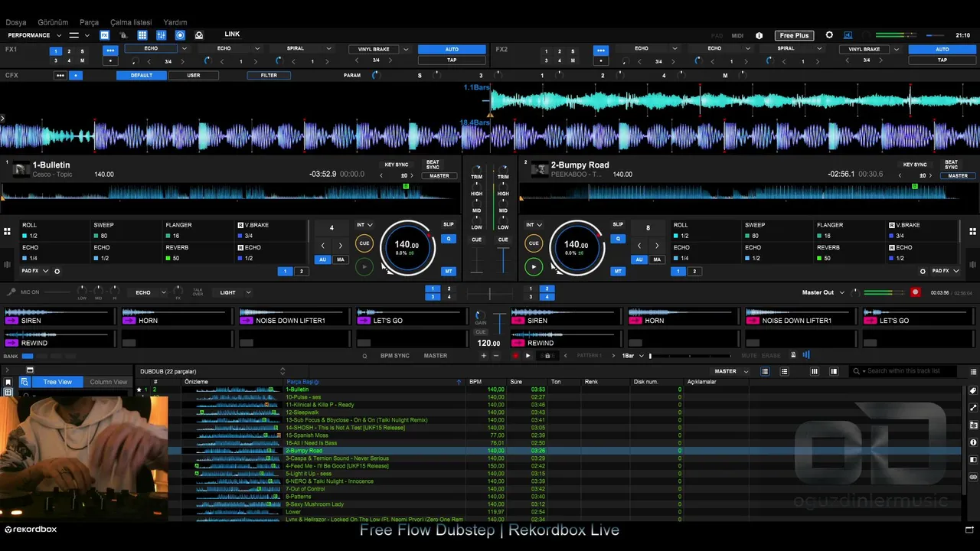Toggle KEY SYNC on deck 1
980x551 pixels.
point(396,165)
